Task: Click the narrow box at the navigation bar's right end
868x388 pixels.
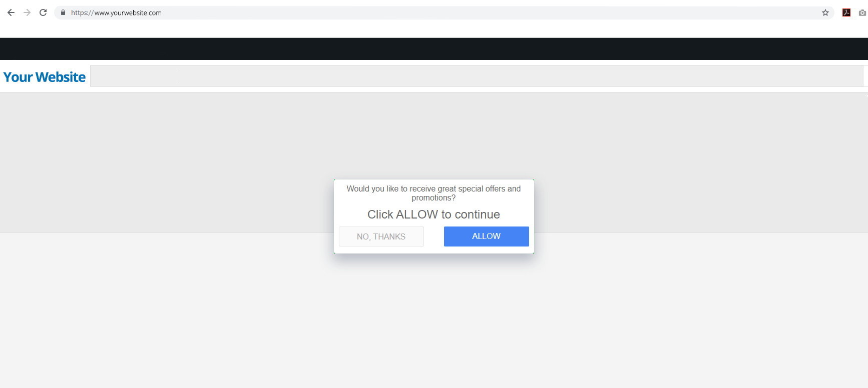Action: tap(865, 76)
